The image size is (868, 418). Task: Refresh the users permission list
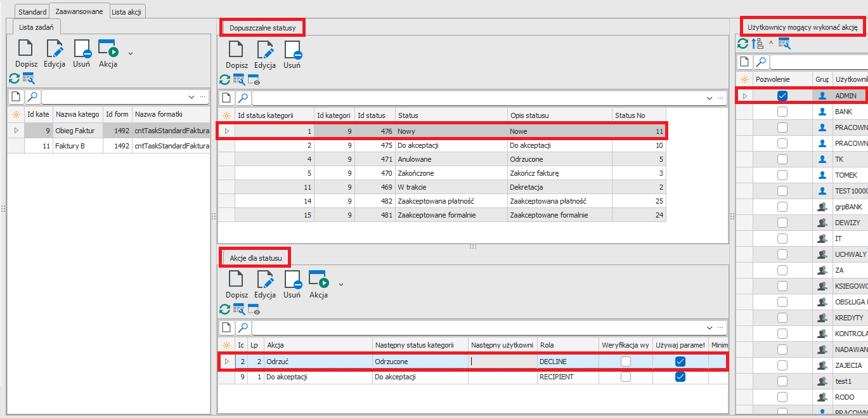pos(742,44)
